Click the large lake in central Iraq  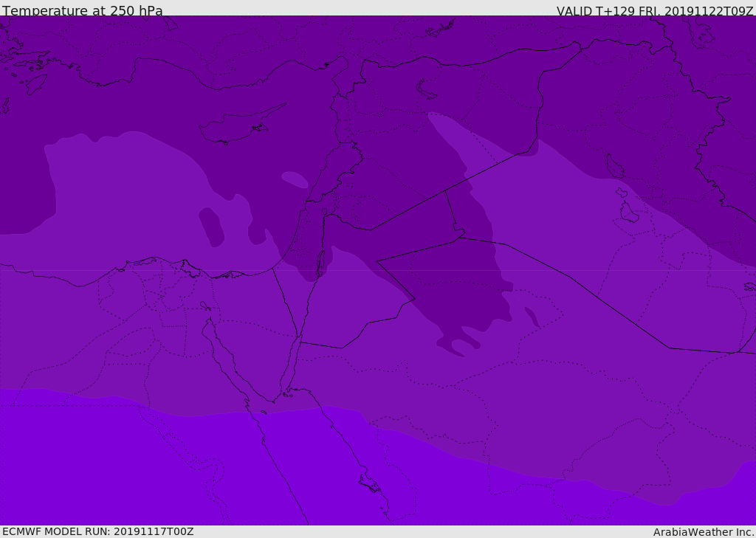click(x=614, y=166)
